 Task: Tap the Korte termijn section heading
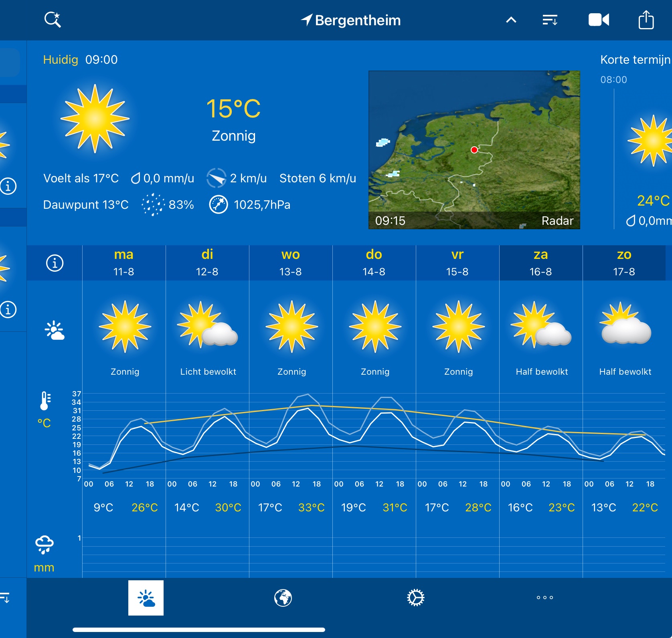[635, 60]
